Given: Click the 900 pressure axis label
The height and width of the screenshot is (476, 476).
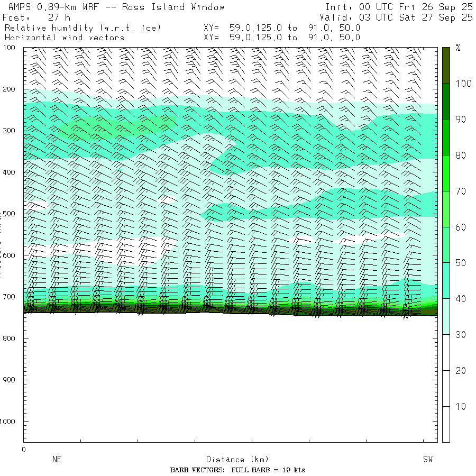Looking at the screenshot, I should tap(9, 380).
